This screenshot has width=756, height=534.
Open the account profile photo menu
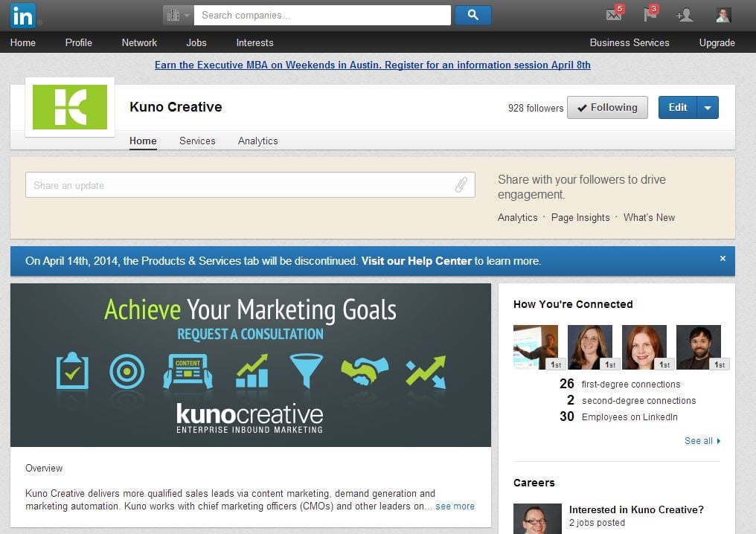[723, 15]
